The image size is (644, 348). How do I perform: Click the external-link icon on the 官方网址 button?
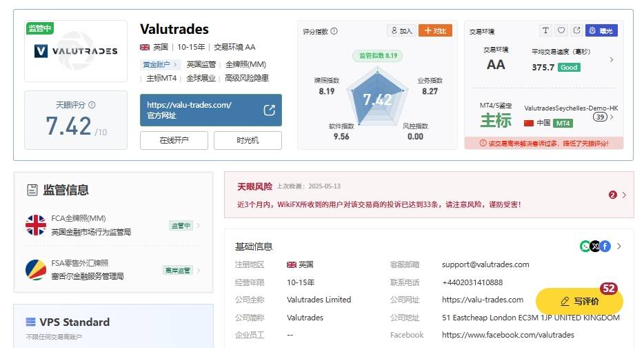270,110
